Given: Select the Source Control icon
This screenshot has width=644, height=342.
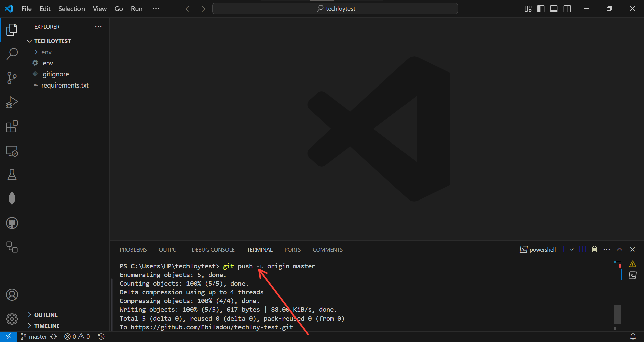Looking at the screenshot, I should coord(12,78).
